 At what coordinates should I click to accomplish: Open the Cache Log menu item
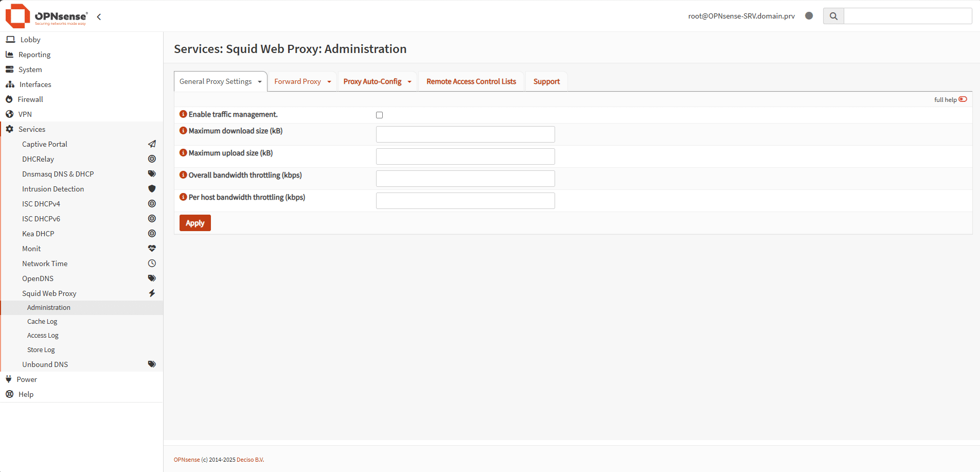tap(42, 322)
